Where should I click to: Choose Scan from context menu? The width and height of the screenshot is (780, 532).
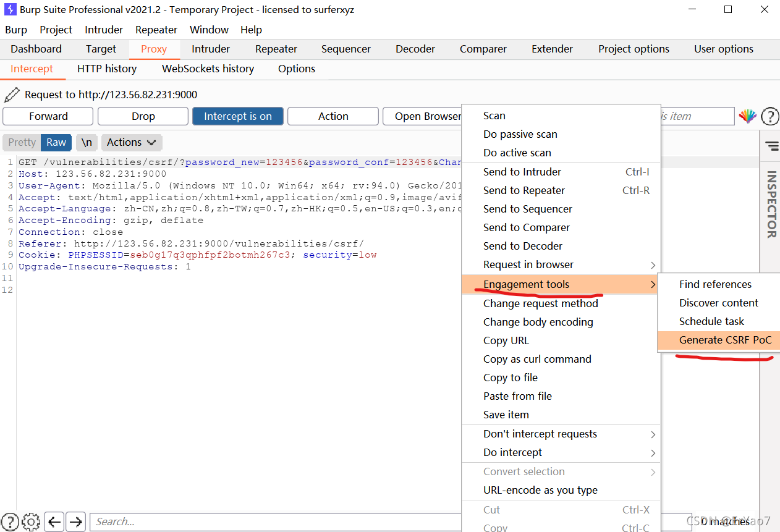[561, 116]
